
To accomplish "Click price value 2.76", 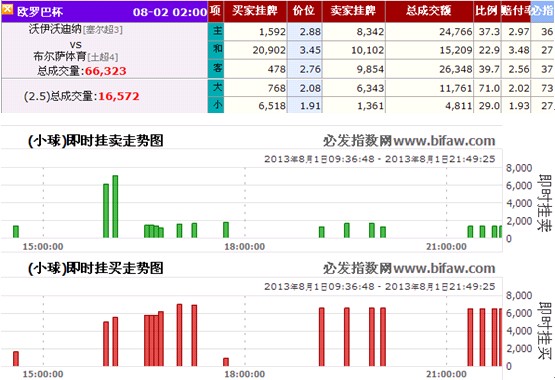I will [310, 69].
